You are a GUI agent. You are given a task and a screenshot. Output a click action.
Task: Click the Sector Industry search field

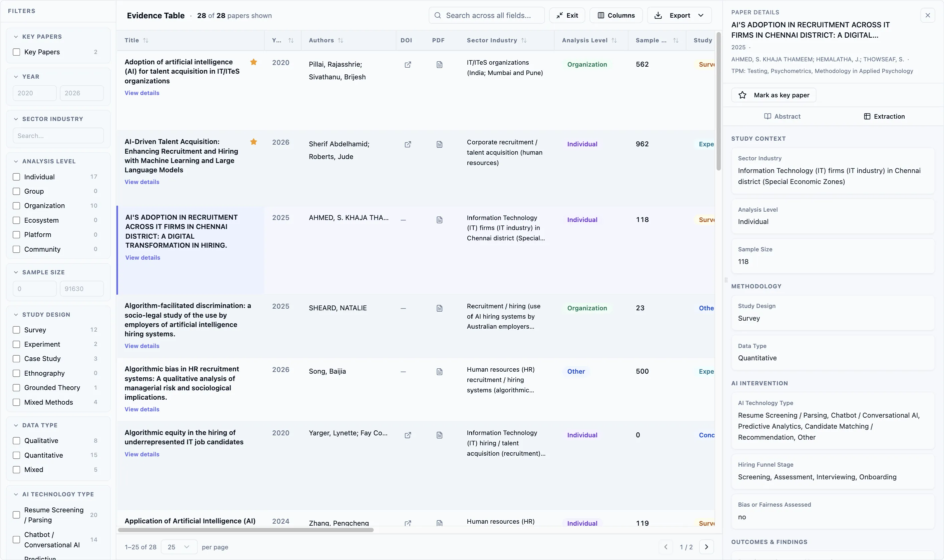58,135
